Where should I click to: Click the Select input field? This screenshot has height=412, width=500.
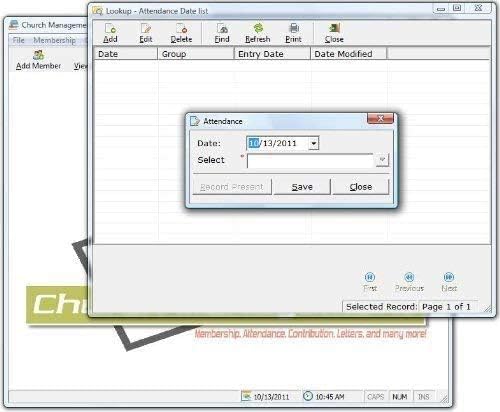pyautogui.click(x=311, y=161)
